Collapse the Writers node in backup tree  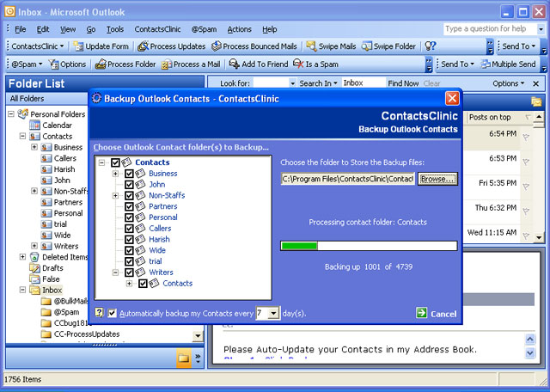point(115,273)
